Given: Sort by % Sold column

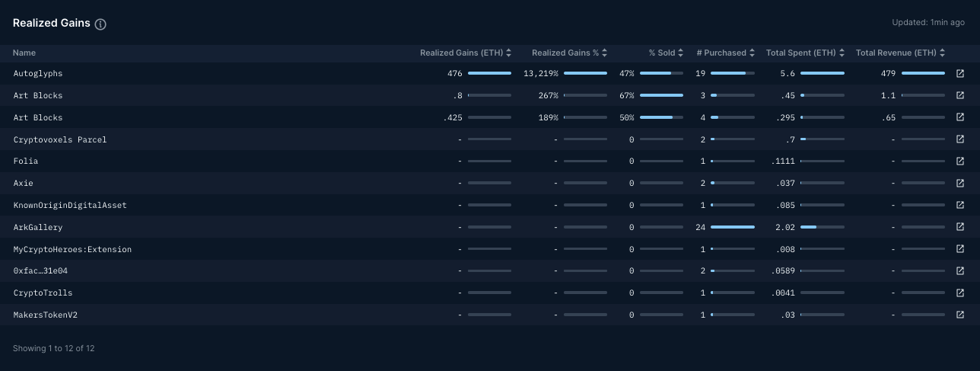Looking at the screenshot, I should (667, 53).
